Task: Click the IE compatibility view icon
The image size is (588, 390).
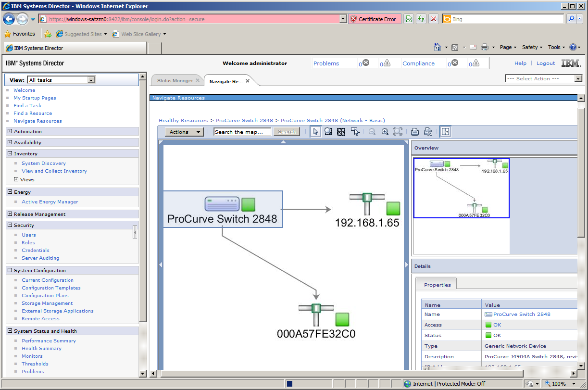Action: pyautogui.click(x=409, y=19)
